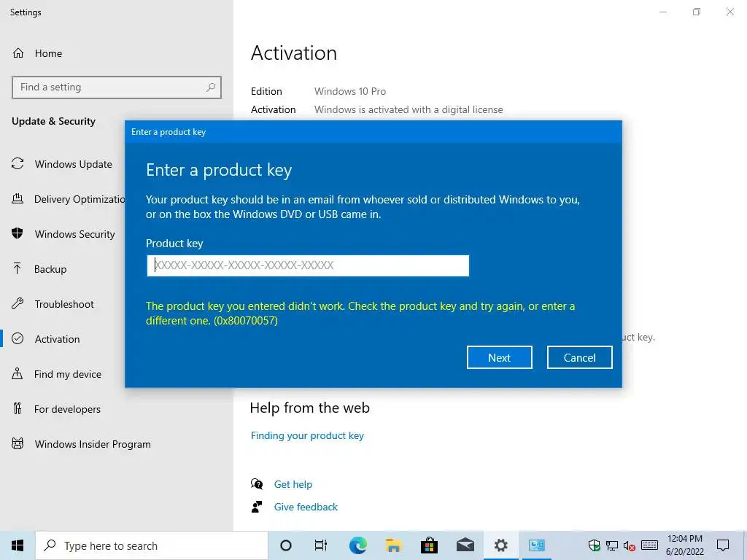The height and width of the screenshot is (560, 747).
Task: Click the Find my device person icon
Action: coord(18,373)
